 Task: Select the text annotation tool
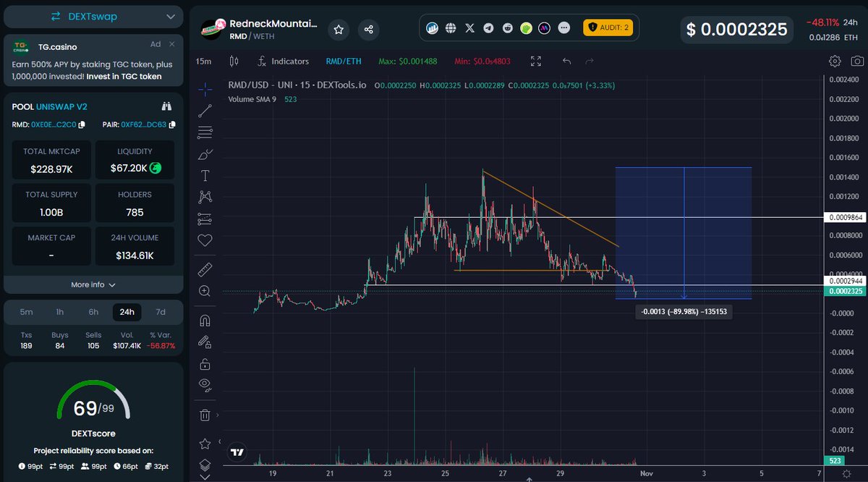coord(205,175)
